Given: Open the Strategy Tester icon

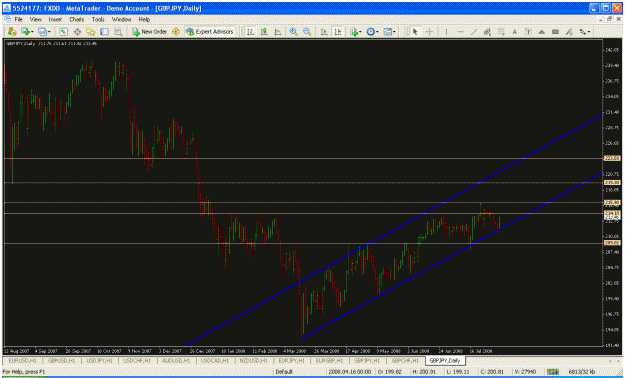Looking at the screenshot, I should tap(118, 32).
